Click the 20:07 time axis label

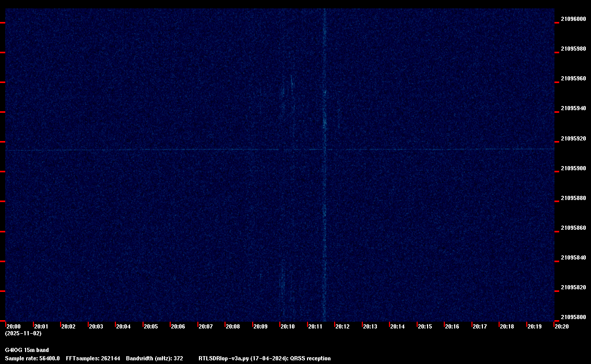[x=205, y=326]
